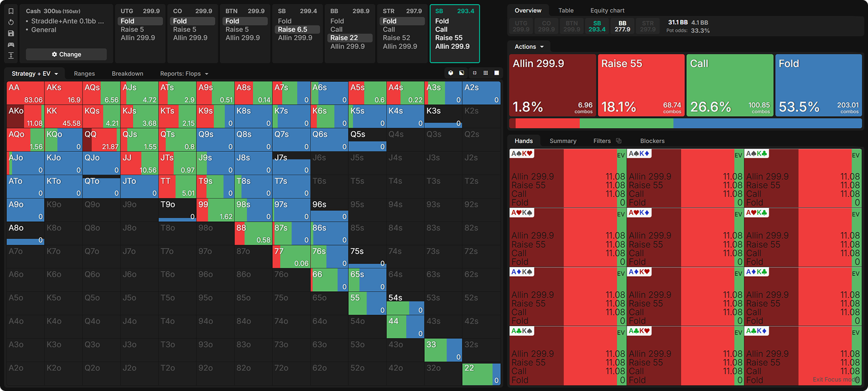Screen dimensions: 868x391
Task: Click Exit Focus mode link
Action: tap(835, 380)
